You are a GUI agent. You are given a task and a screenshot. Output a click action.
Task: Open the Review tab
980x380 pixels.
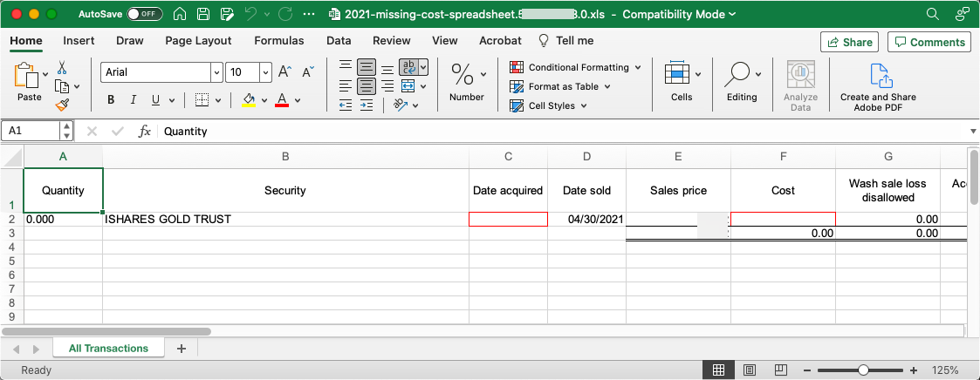point(391,41)
